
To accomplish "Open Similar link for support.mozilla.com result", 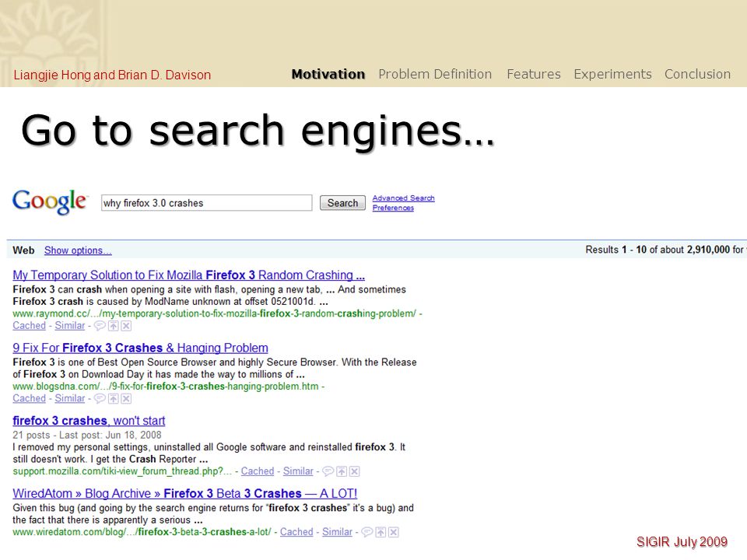I will click(x=298, y=471).
